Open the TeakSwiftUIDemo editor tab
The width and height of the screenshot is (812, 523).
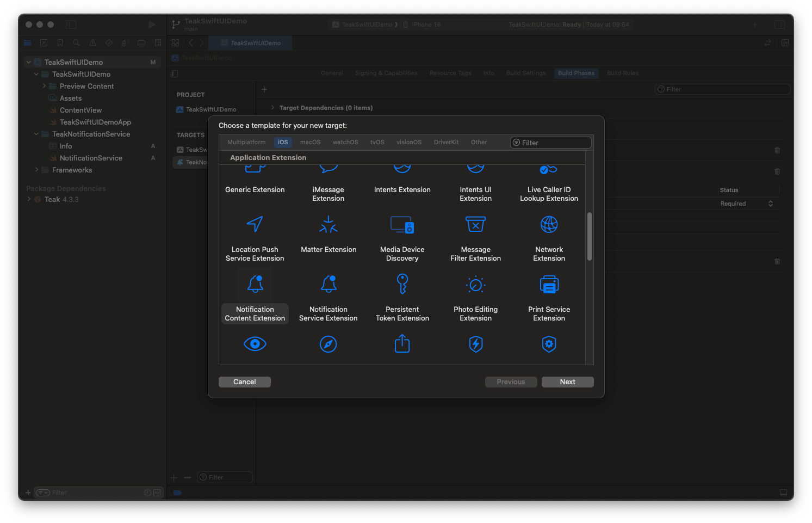tap(251, 43)
